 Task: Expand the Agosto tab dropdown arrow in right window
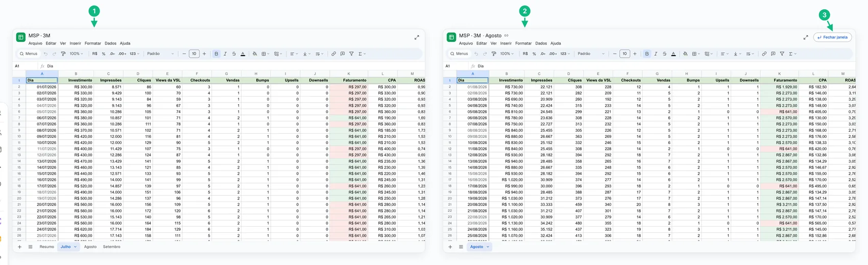point(488,247)
